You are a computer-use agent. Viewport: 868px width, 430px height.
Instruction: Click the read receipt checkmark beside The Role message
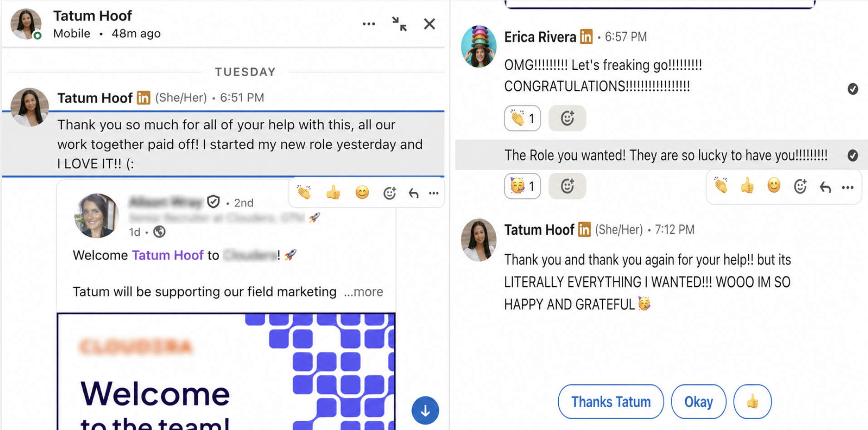pyautogui.click(x=853, y=156)
